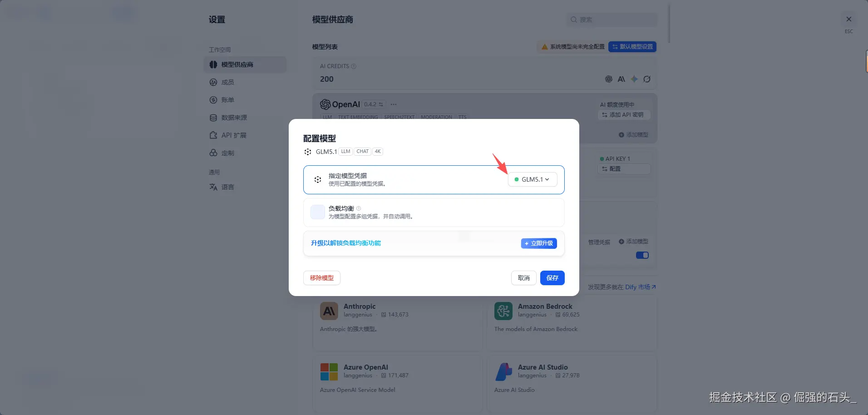Viewport: 868px width, 415px height.
Task: Click the Azure AI Studio plugin logo
Action: click(503, 372)
